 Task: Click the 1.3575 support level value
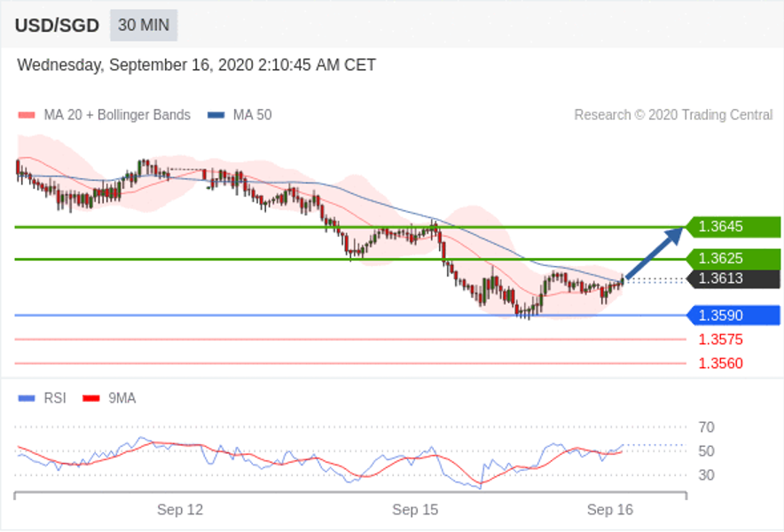click(x=720, y=340)
